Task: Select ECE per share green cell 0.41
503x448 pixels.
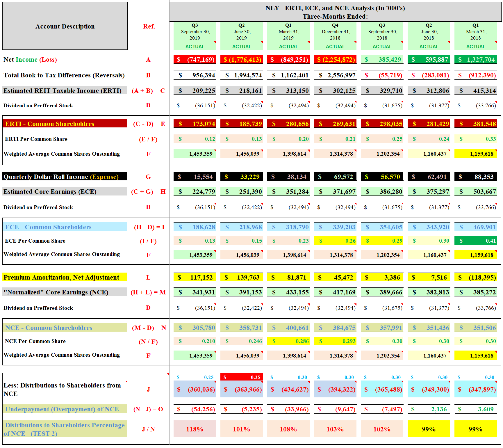Action: pyautogui.click(x=476, y=241)
